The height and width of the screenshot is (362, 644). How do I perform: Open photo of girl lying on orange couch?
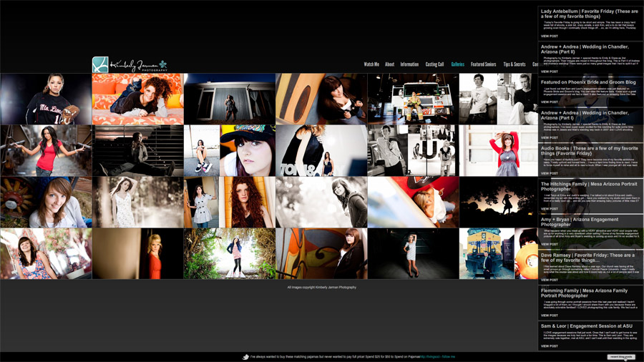pyautogui.click(x=138, y=99)
